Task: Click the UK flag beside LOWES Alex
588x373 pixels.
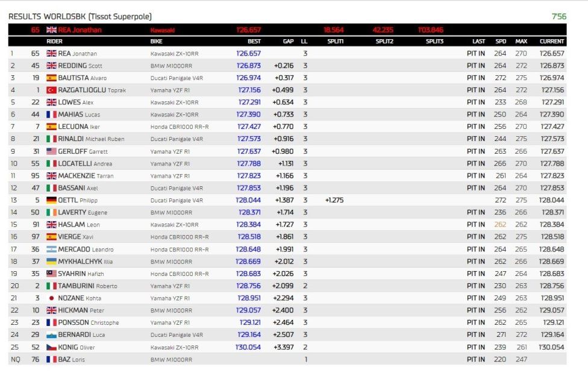Action: click(x=51, y=102)
